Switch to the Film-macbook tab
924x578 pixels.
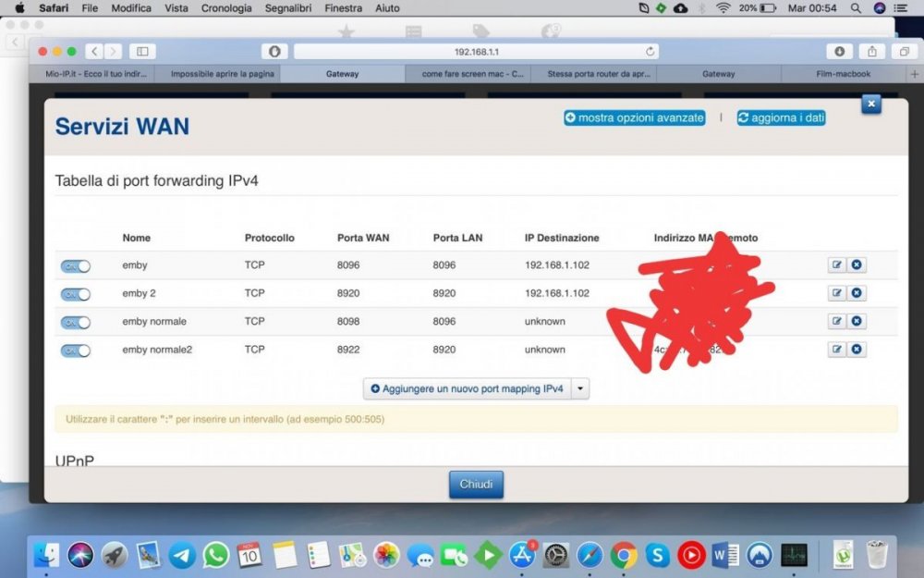pos(844,74)
